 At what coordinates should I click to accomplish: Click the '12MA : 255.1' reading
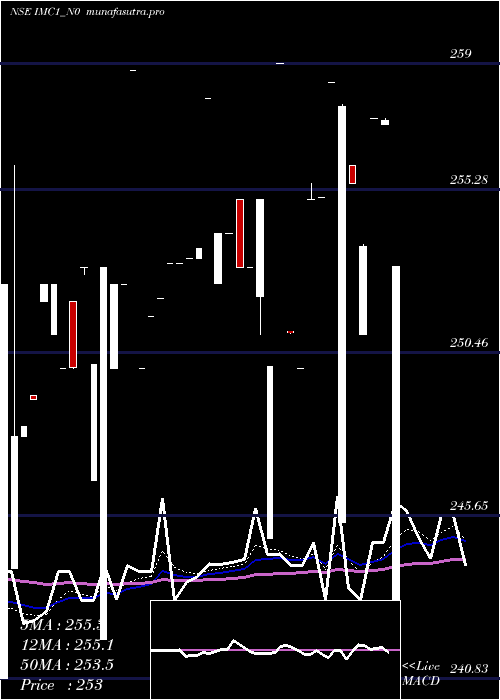[67, 645]
